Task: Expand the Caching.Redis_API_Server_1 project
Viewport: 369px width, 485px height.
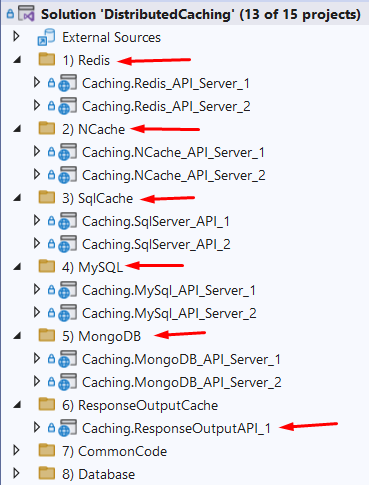Action: point(37,82)
